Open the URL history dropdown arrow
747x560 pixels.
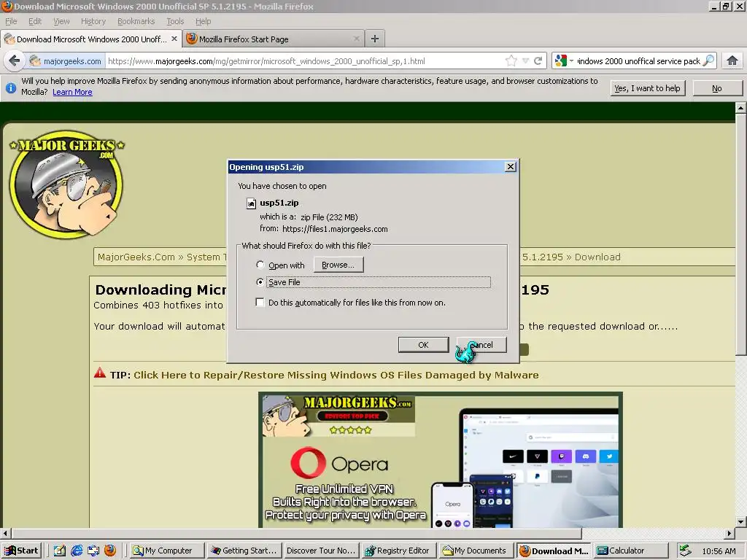(x=525, y=61)
